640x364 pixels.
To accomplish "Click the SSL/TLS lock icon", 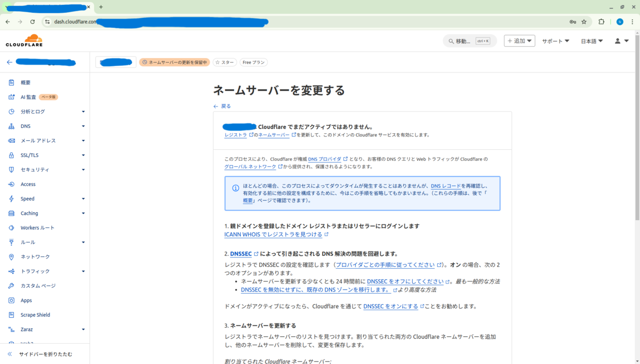I will [11, 155].
